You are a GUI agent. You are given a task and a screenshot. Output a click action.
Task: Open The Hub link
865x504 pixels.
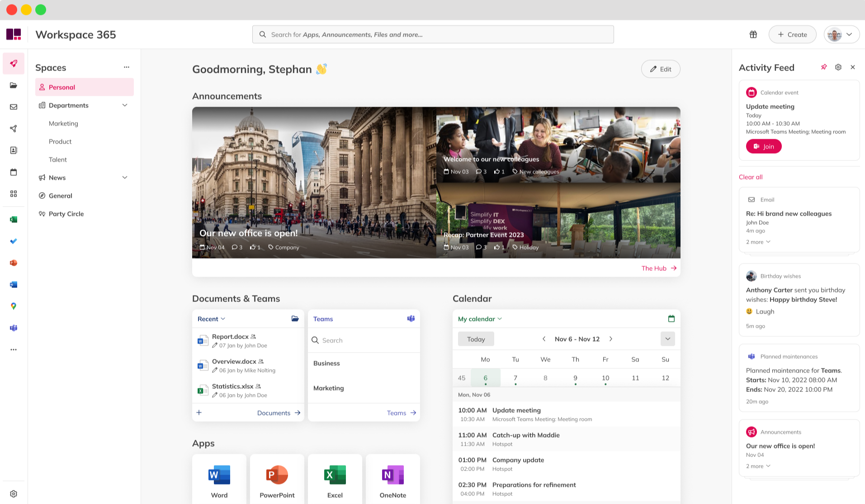coord(659,268)
